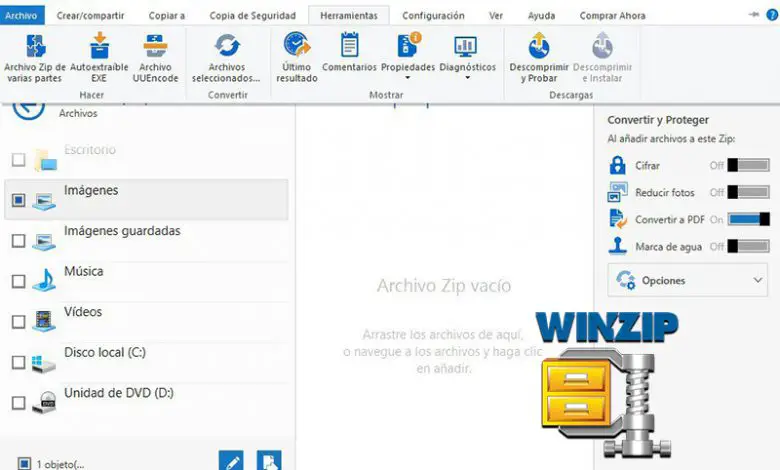Click the back arrow in Archivos pane
Image resolution: width=780 pixels, height=470 pixels.
(28, 110)
